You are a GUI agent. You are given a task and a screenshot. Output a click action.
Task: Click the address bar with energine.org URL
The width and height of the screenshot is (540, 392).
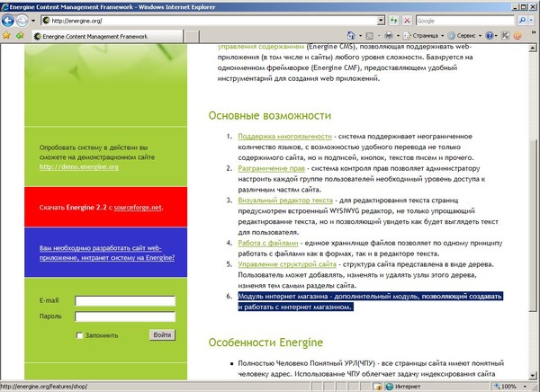210,21
